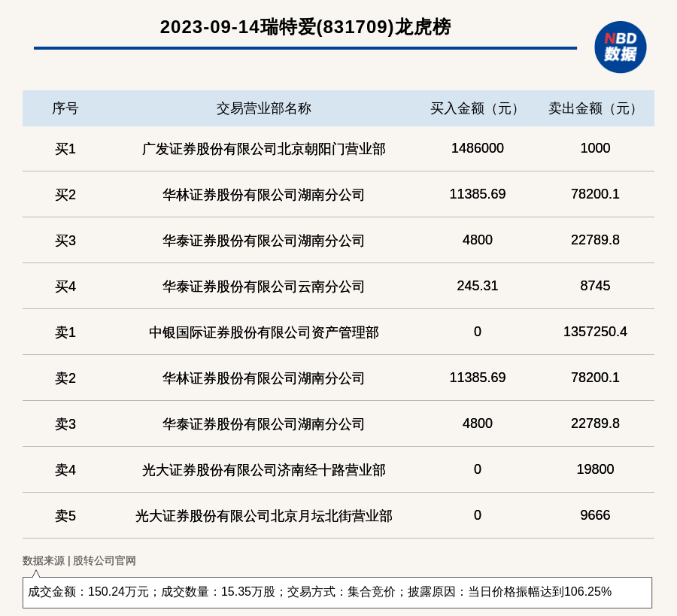677x616 pixels.
Task: Click 华泰证券 湖南分公司 in row 买3
Action: click(x=264, y=241)
